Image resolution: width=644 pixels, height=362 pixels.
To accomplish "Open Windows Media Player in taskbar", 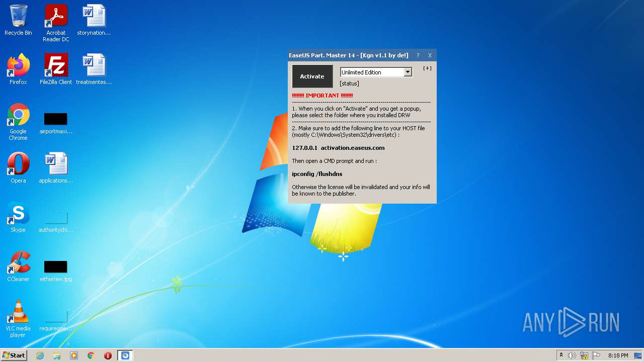I will pos(74,355).
